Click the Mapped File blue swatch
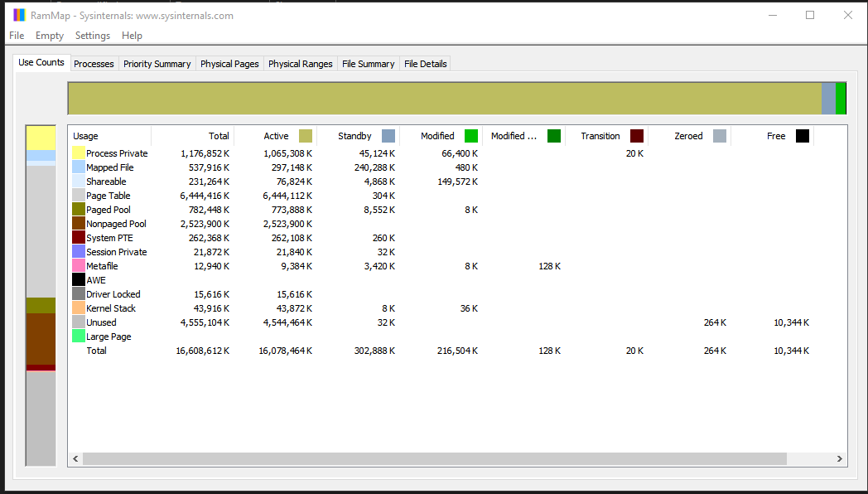Screen dimensions: 868x494 pos(79,167)
